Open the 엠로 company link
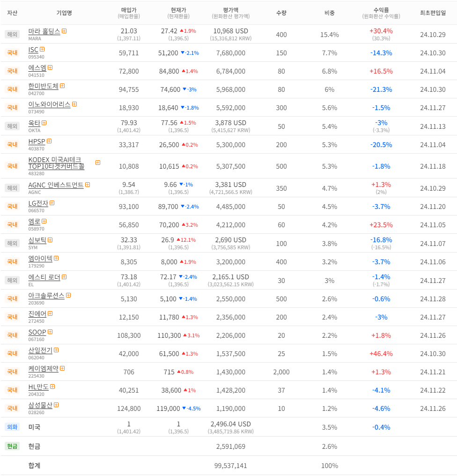Image resolution: width=457 pixels, height=476 pixels. tap(34, 221)
